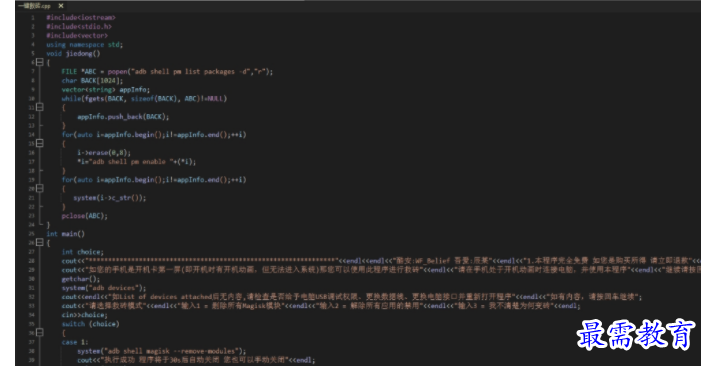Viewport: 701px width, 366px height.
Task: Click the using namespace std; line
Action: pyautogui.click(x=84, y=44)
